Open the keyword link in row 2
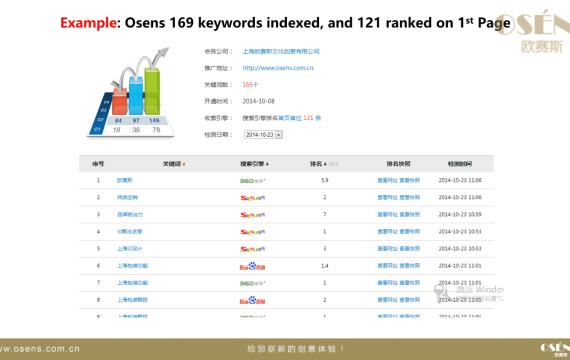570x360 pixels. [127, 197]
